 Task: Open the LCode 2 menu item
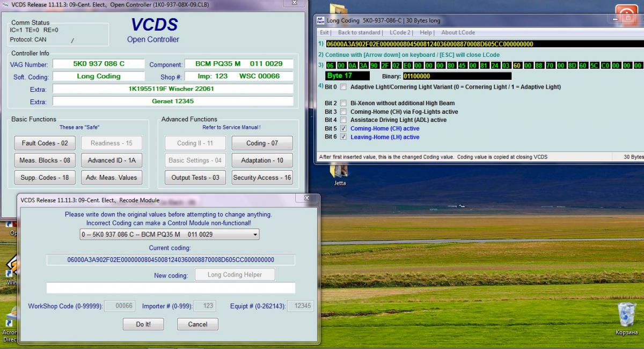401,33
